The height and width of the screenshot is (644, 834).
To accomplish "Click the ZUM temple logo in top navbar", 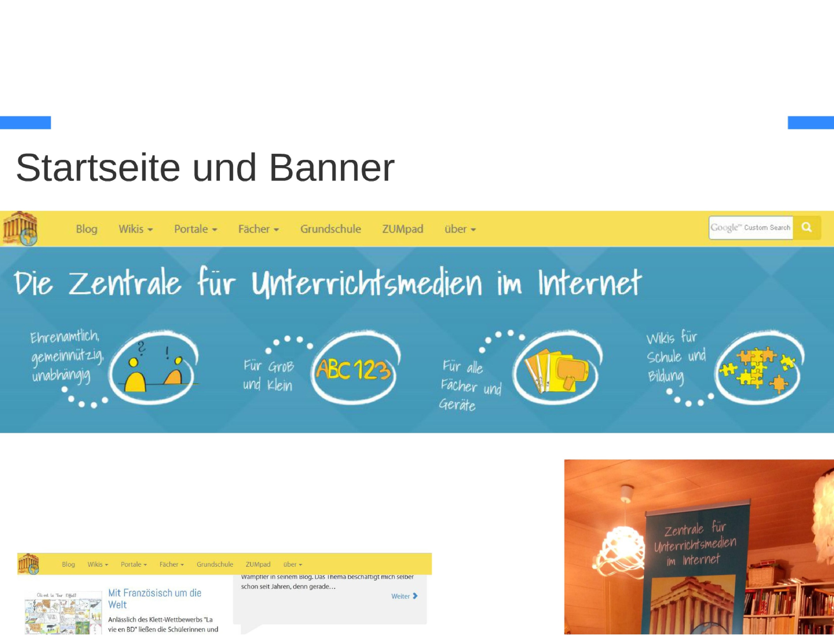I will (20, 228).
